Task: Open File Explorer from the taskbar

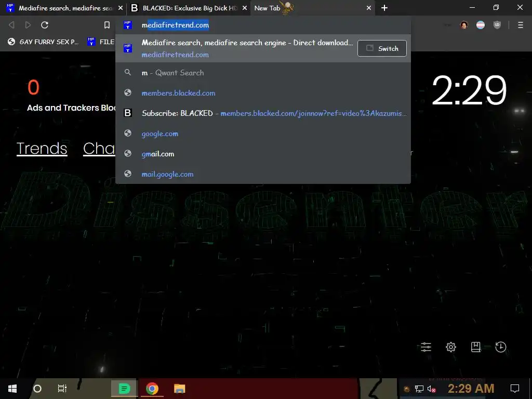Action: click(179, 389)
